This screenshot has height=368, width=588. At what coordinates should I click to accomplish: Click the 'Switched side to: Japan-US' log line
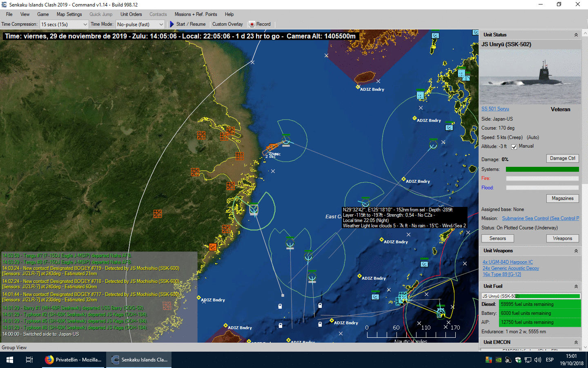pyautogui.click(x=40, y=334)
